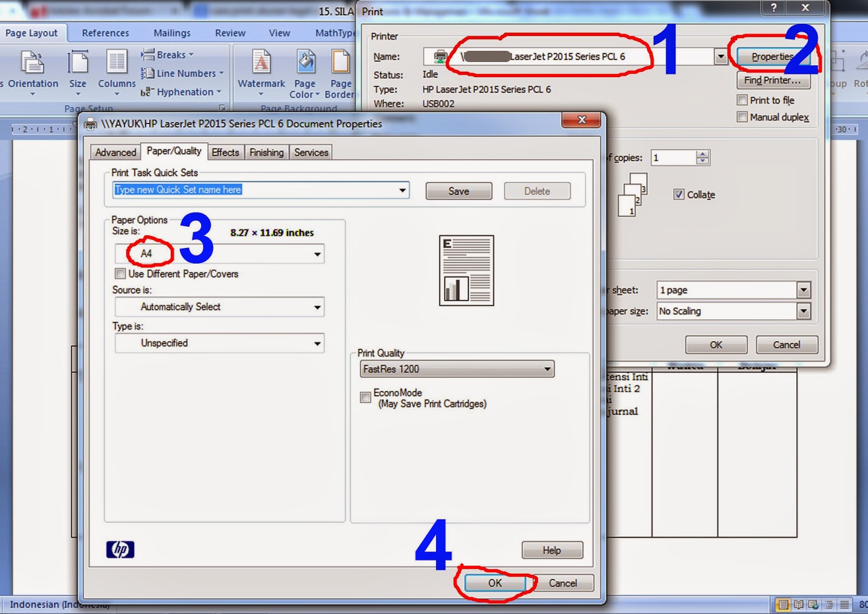Image resolution: width=868 pixels, height=614 pixels.
Task: Switch to Full Screen Reading view
Action: pos(799,604)
